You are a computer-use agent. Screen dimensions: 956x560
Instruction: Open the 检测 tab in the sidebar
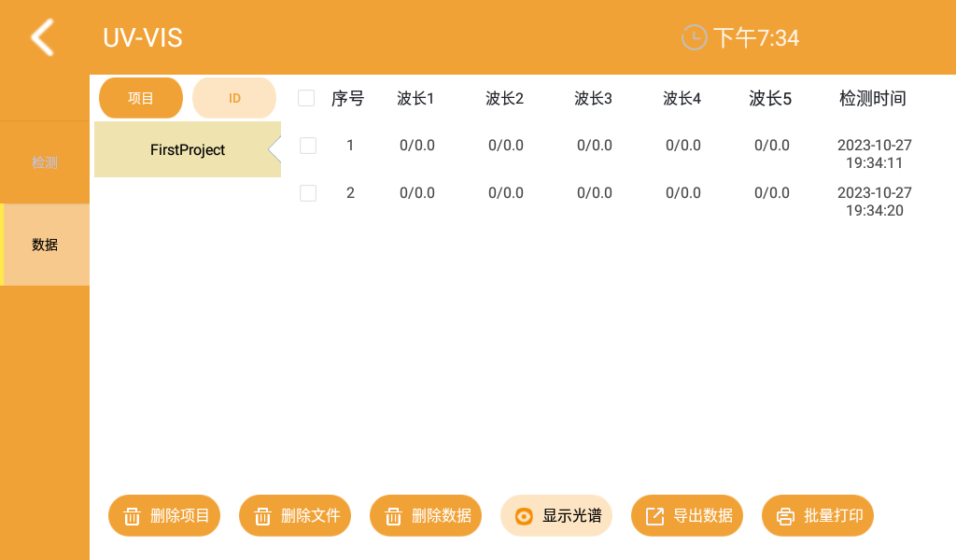[44, 162]
